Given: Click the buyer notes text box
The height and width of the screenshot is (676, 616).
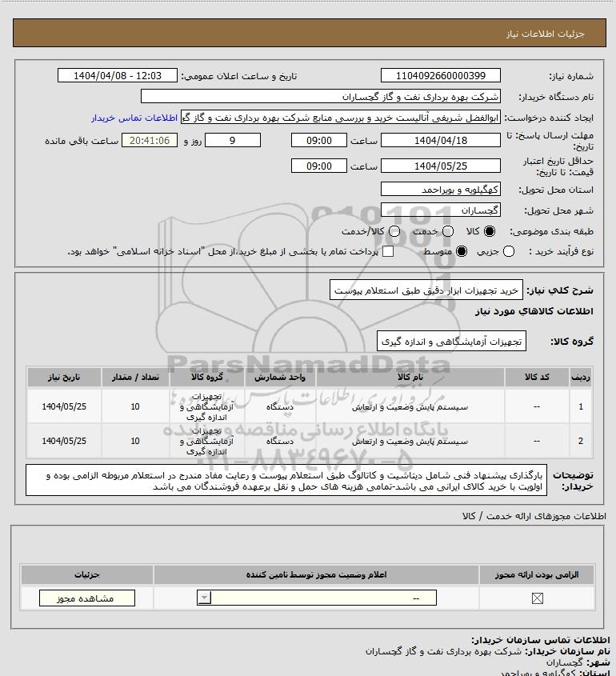Looking at the screenshot, I should point(286,480).
